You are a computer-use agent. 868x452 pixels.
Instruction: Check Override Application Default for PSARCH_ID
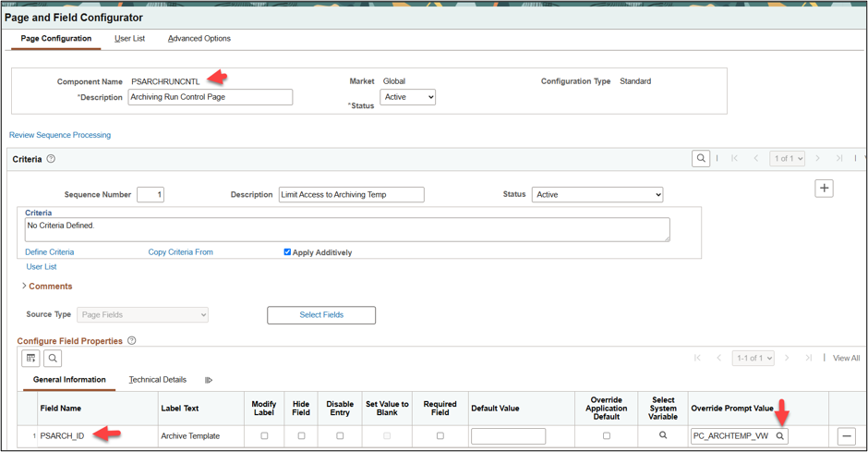click(x=607, y=436)
